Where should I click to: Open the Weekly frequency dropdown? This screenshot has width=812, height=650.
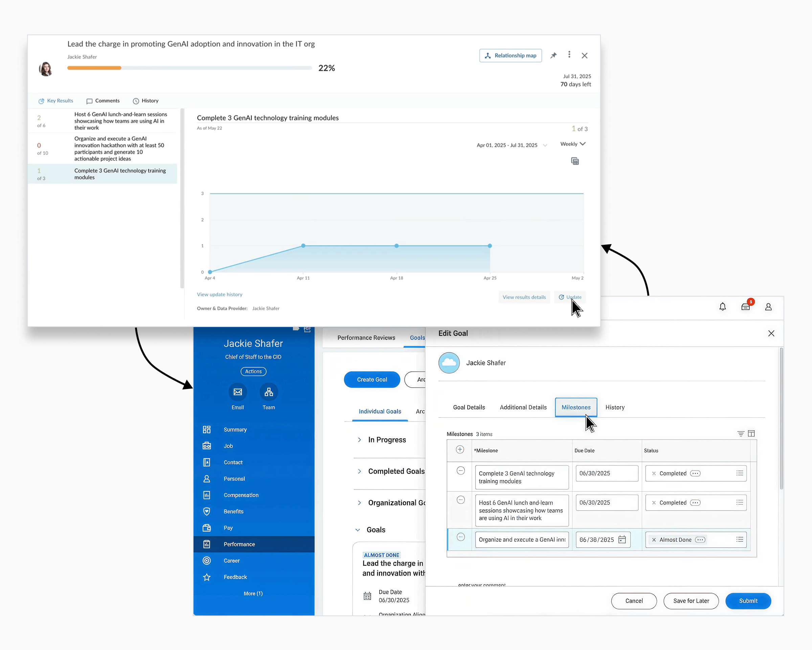tap(572, 144)
